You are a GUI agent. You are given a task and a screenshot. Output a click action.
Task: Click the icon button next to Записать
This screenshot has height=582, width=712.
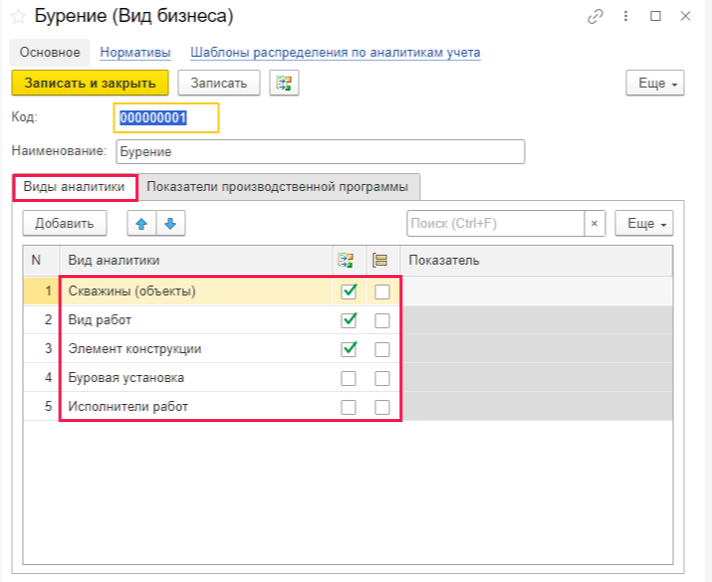click(x=284, y=83)
